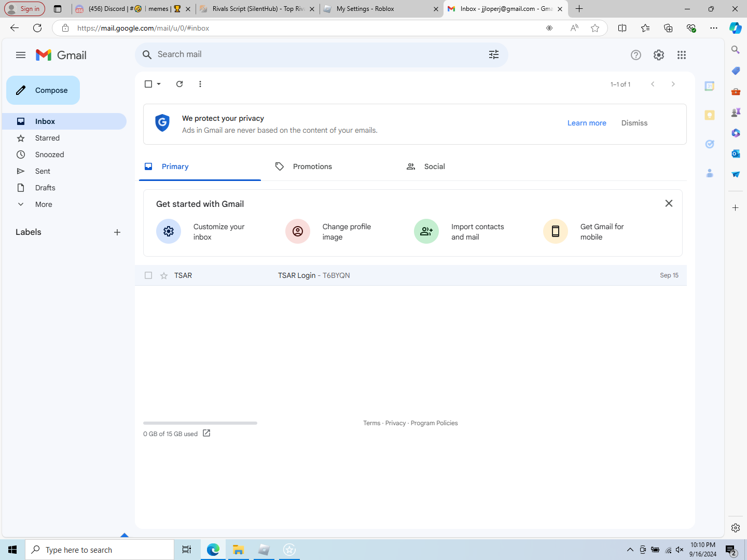747x560 pixels.
Task: Open Edge tab actions menu icon
Action: [x=58, y=9]
